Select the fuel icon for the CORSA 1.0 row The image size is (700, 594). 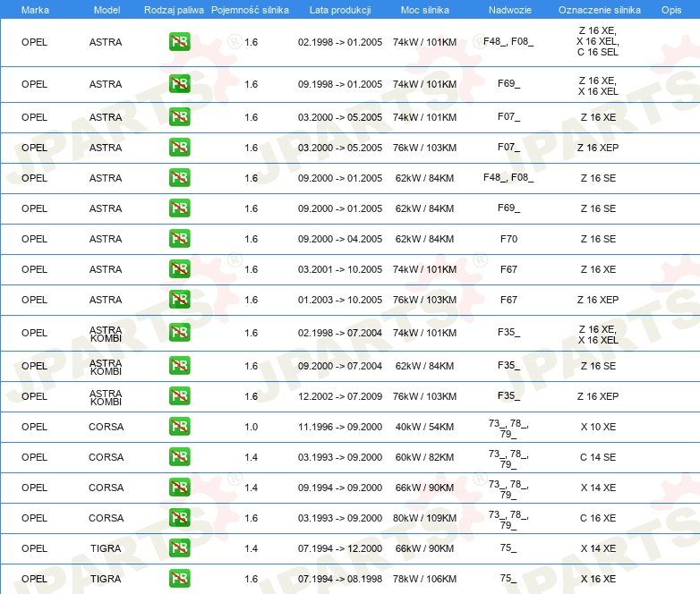[x=179, y=427]
